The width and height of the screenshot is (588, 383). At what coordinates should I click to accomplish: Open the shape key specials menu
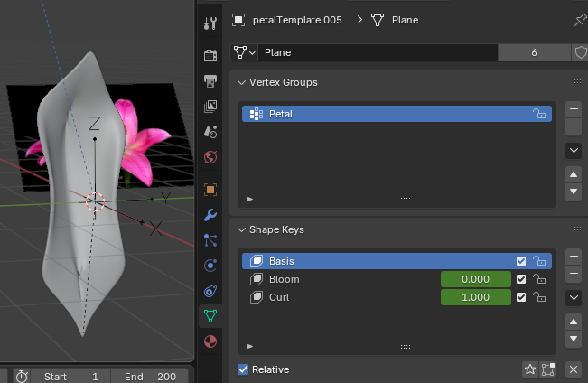click(574, 298)
